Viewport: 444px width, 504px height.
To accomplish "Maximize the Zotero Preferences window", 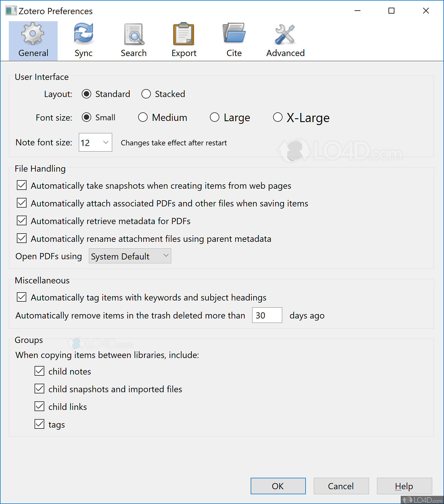I will pos(391,11).
